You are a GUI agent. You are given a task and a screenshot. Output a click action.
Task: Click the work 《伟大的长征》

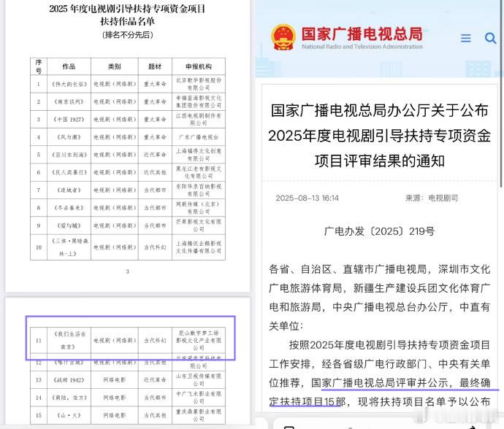(69, 84)
